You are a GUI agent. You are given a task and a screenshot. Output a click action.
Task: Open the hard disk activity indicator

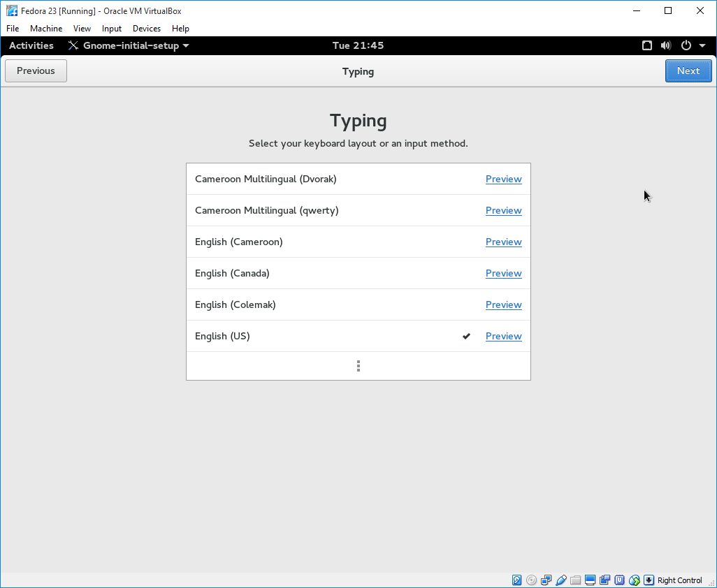[x=516, y=580]
